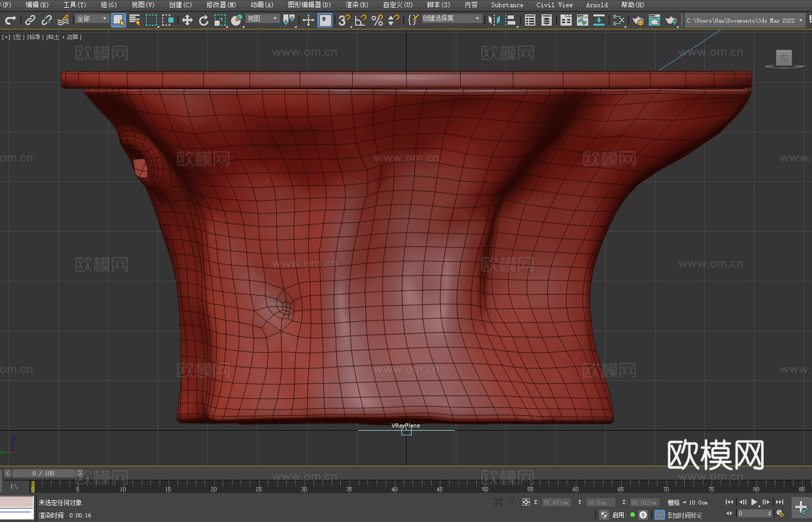812x522 pixels.
Task: Click the Use Pivot Point Center icon
Action: point(289,20)
